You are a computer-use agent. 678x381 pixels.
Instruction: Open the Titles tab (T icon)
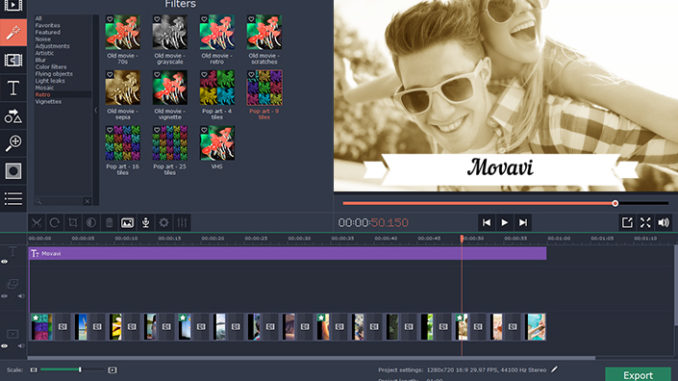pyautogui.click(x=13, y=88)
